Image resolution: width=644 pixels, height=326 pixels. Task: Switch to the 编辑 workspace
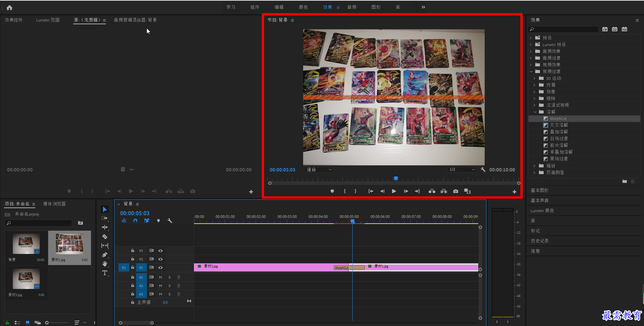[279, 7]
